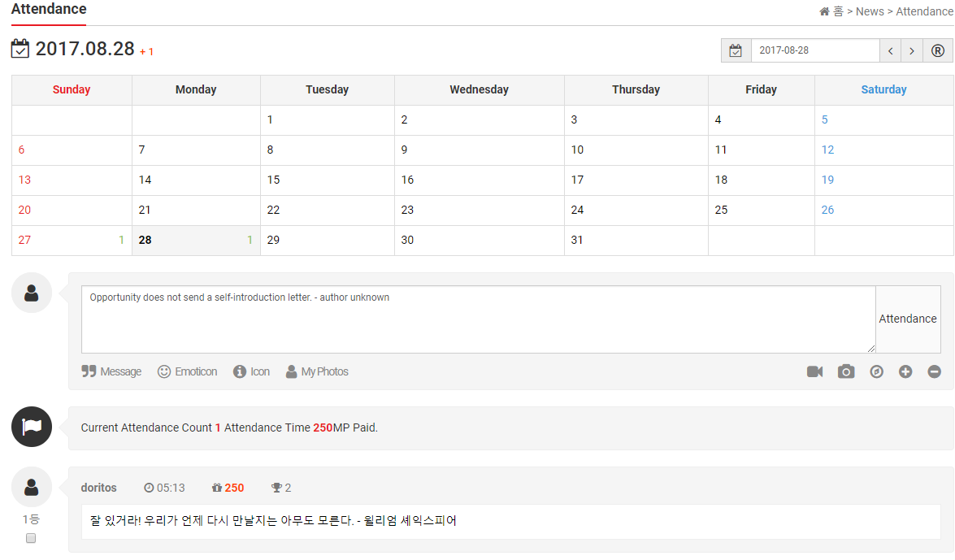
Task: Click the plus circle icon
Action: pyautogui.click(x=905, y=371)
